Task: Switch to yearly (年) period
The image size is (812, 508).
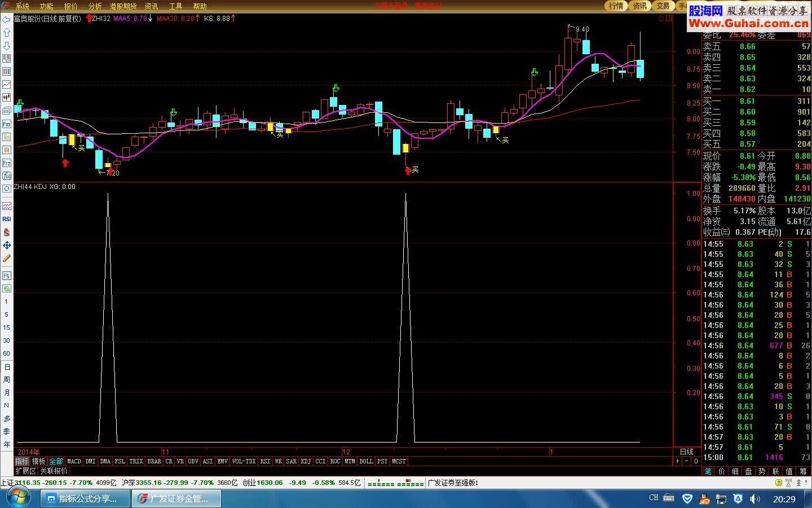Action: [x=7, y=445]
